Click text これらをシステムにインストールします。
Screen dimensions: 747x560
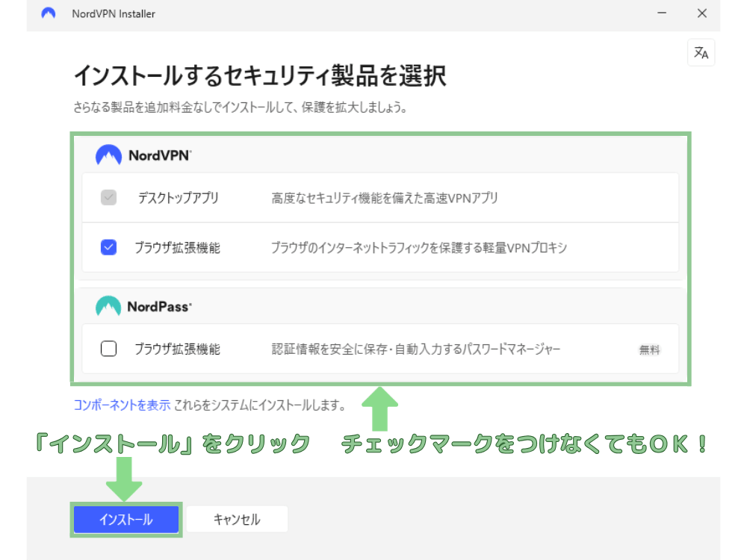(x=260, y=405)
